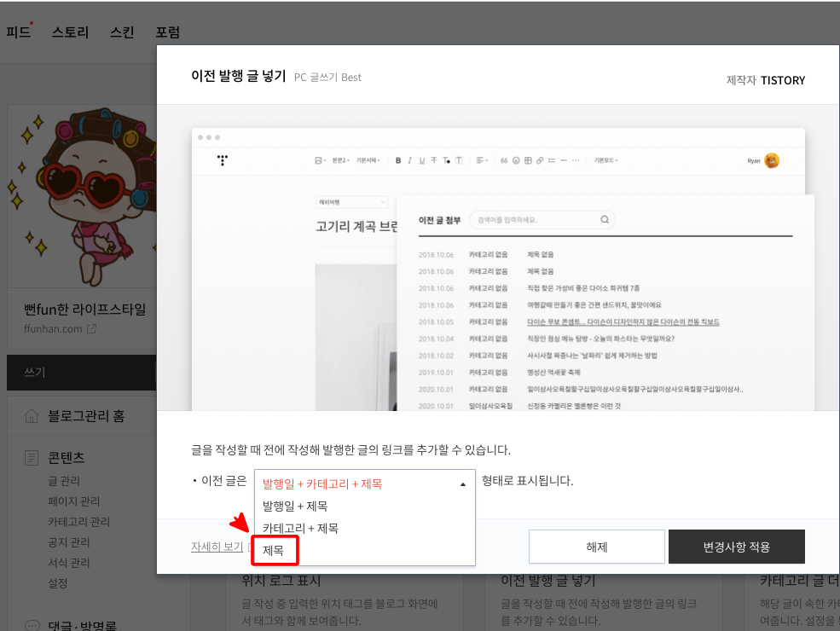Insert a blockquote with the 66 icon

coord(502,160)
